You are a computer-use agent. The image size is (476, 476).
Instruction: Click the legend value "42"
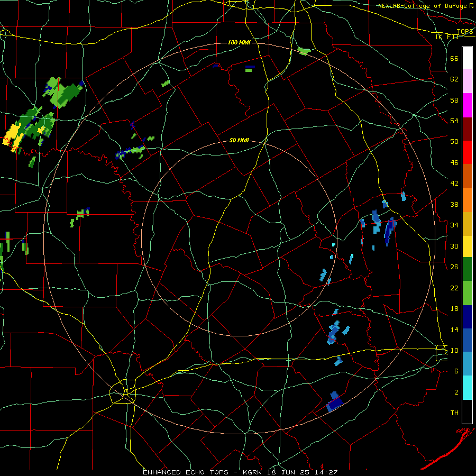(x=454, y=184)
